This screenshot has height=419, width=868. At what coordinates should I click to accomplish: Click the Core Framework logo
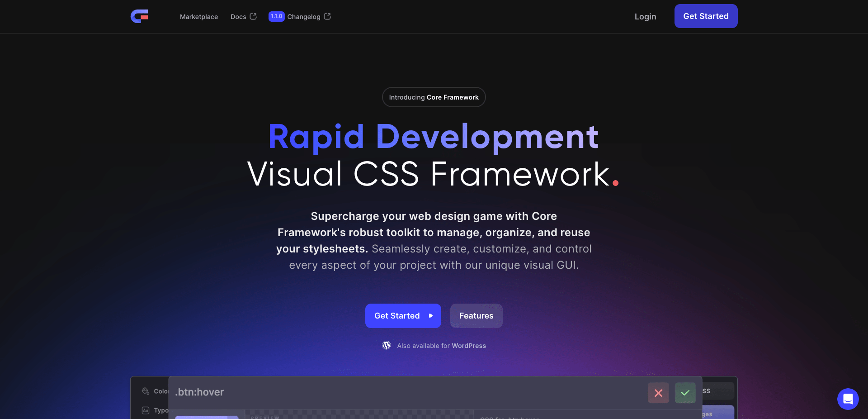click(139, 16)
